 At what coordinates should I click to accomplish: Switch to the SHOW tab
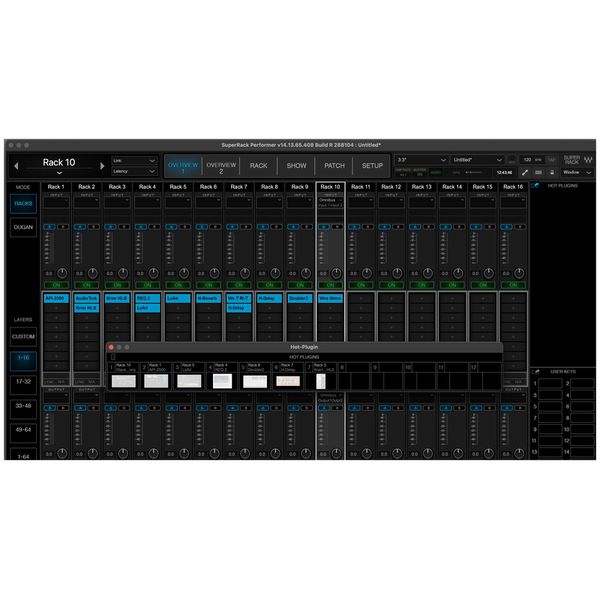(297, 166)
